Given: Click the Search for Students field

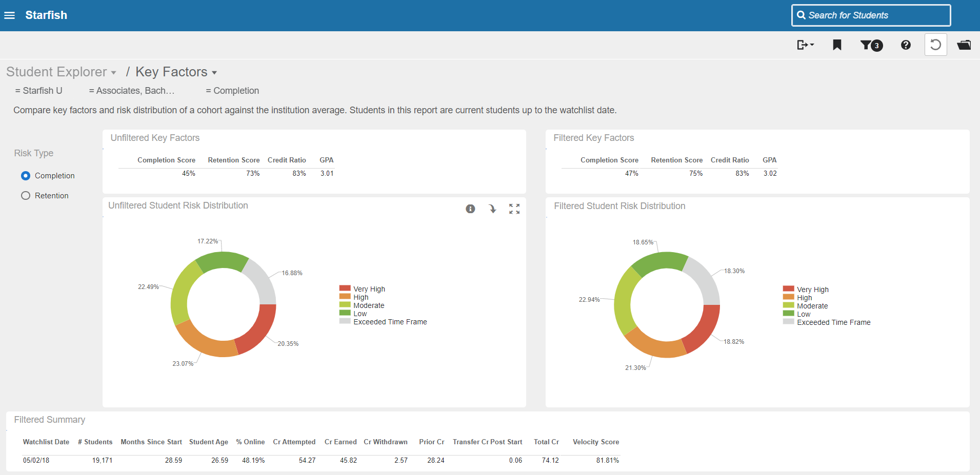Looking at the screenshot, I should (871, 15).
